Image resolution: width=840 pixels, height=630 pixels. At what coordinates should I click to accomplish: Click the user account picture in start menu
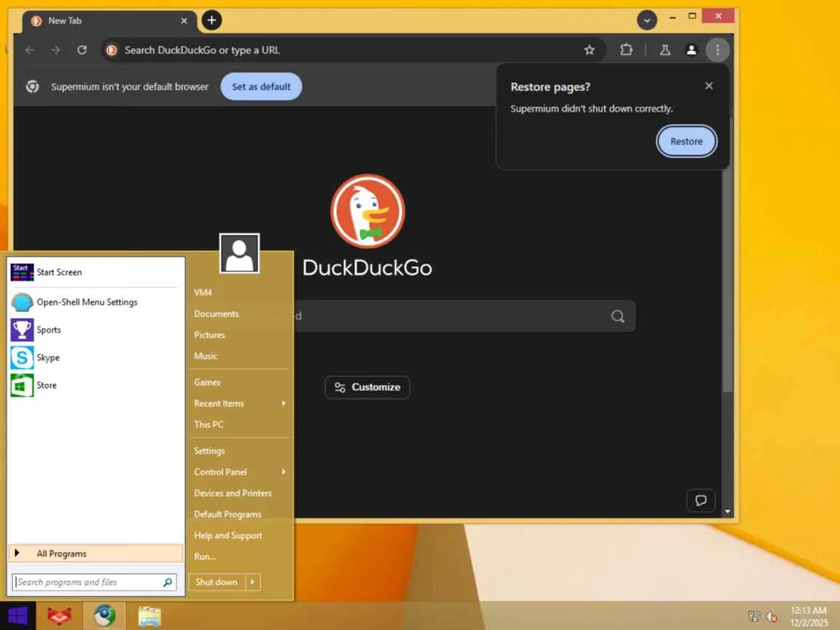[x=239, y=254]
